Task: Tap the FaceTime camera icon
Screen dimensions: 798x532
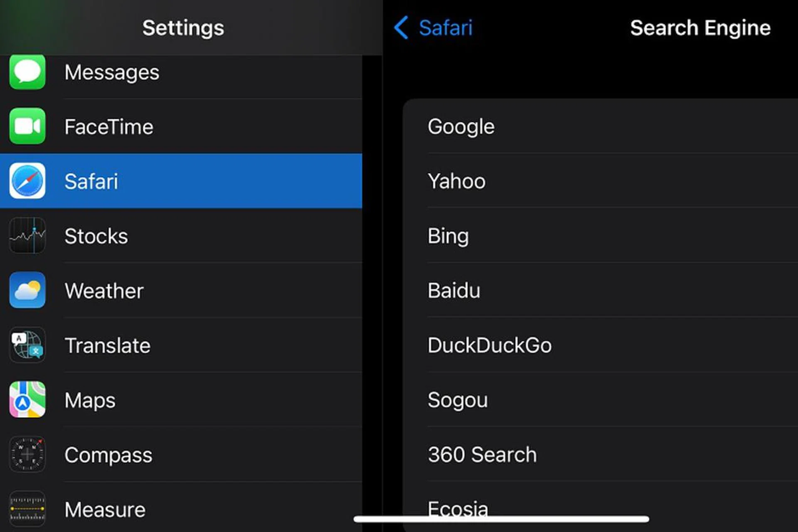Action: click(27, 126)
